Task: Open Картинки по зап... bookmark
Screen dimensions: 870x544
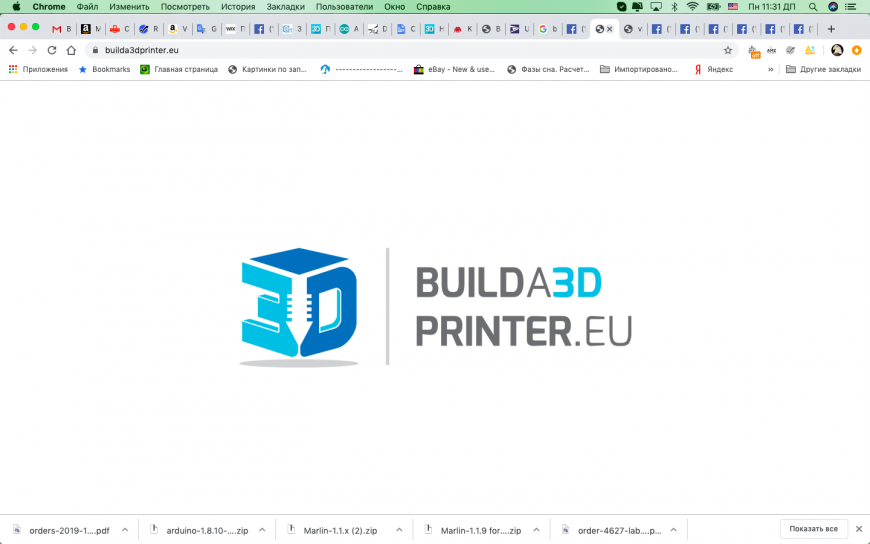Action: point(267,69)
